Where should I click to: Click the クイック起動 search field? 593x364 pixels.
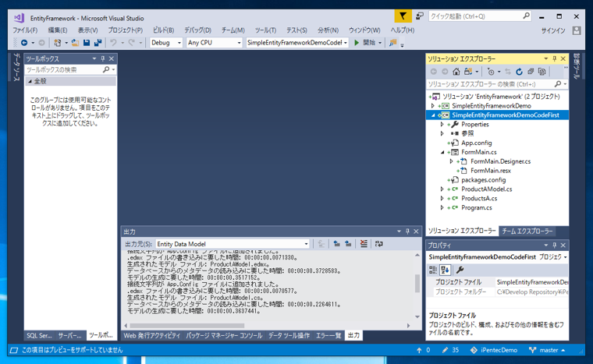[480, 16]
